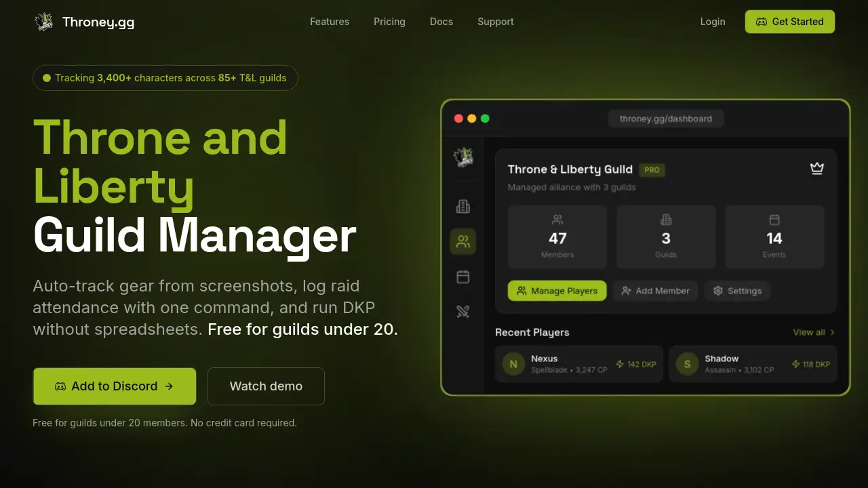
Task: Click the 'Recent Players' heading
Action: [x=532, y=332]
